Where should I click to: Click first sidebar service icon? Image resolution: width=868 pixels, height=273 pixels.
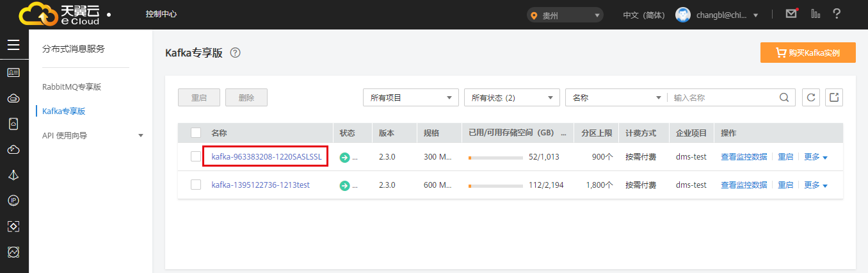point(14,72)
